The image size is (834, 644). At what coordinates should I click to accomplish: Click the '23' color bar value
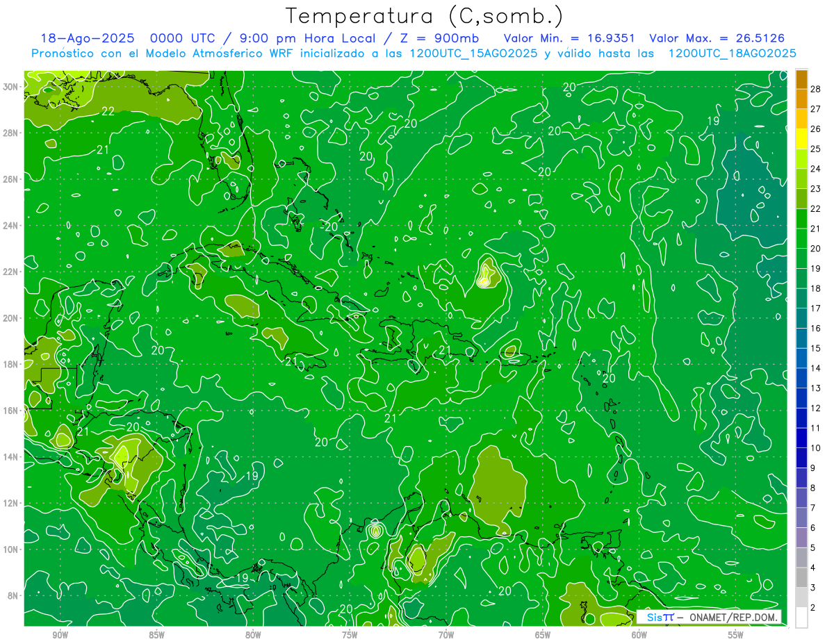click(x=816, y=189)
